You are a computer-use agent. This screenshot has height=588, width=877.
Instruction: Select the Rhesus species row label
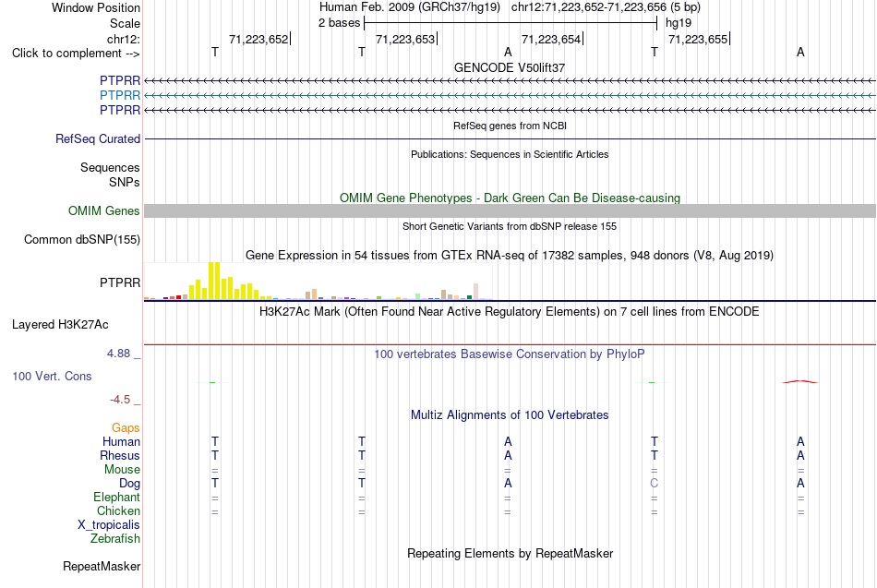pyautogui.click(x=120, y=455)
